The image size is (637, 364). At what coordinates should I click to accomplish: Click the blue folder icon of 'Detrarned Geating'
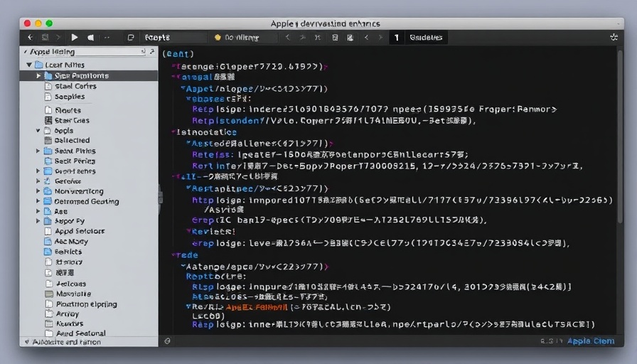point(48,201)
